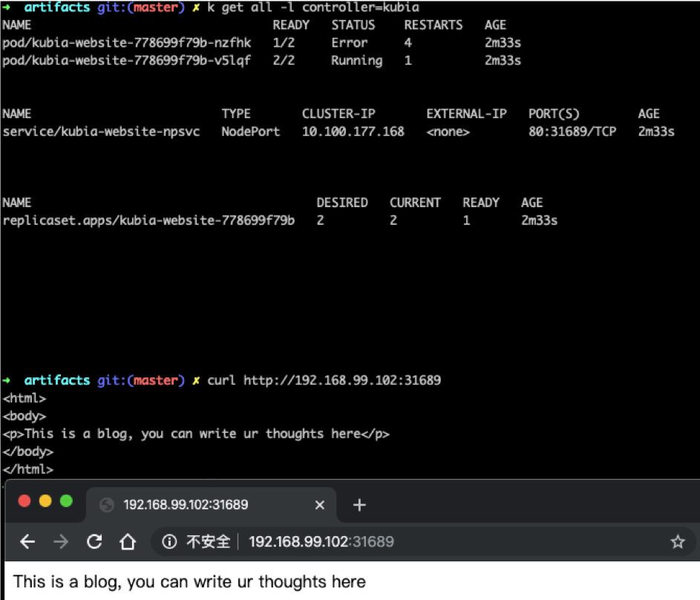Click the browser back arrow
The image size is (700, 600).
27,542
